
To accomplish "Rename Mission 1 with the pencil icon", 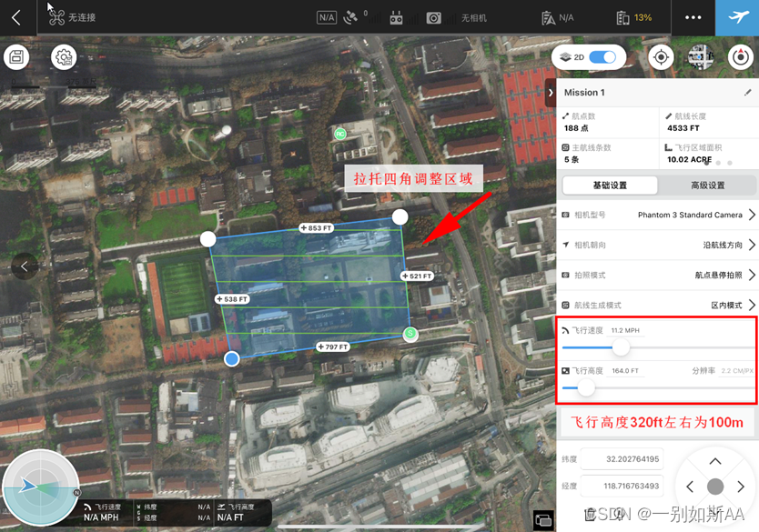I will pyautogui.click(x=748, y=93).
